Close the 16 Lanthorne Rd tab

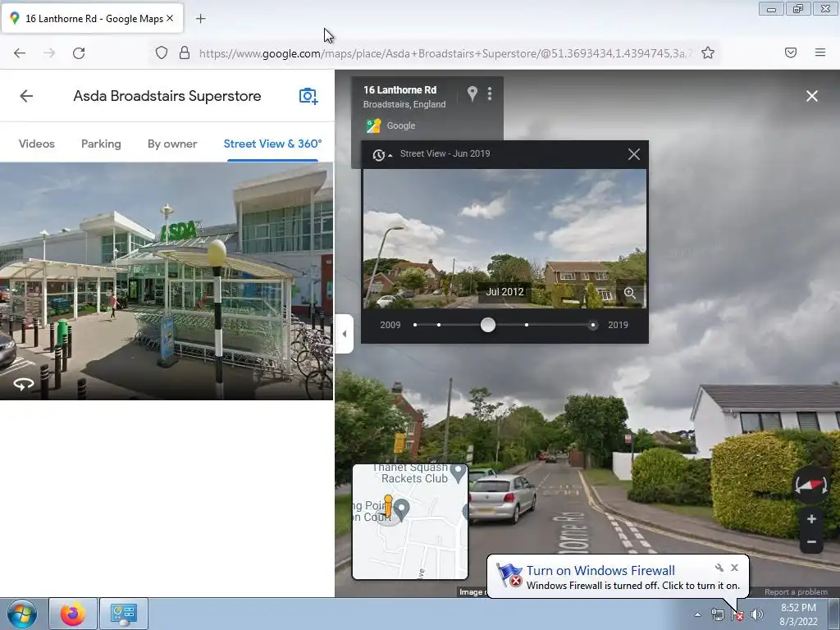(170, 18)
